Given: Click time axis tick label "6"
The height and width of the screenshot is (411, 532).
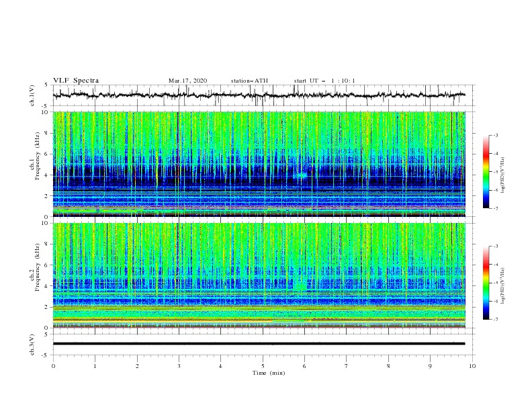Looking at the screenshot, I should point(304,366).
